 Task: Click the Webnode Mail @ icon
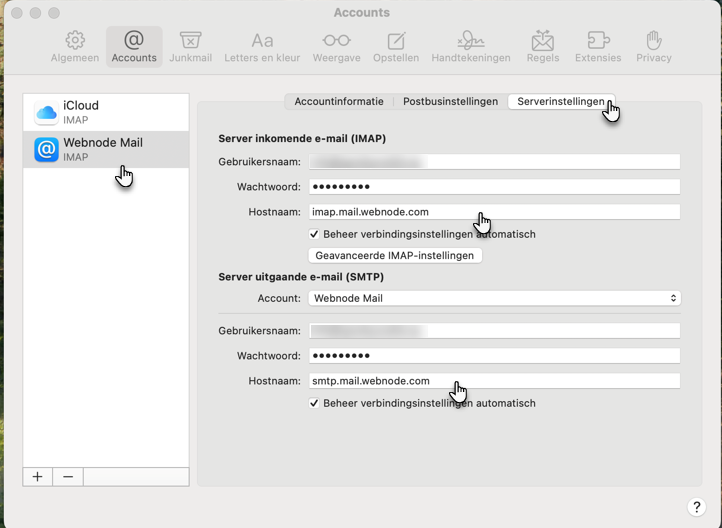[x=47, y=150]
